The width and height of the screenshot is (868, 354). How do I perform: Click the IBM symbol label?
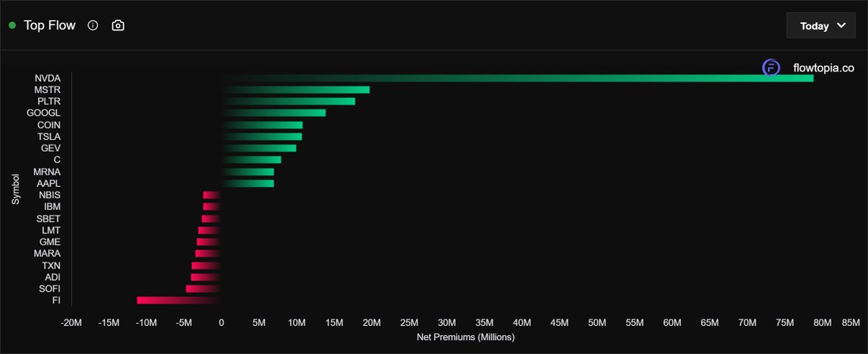click(x=52, y=206)
